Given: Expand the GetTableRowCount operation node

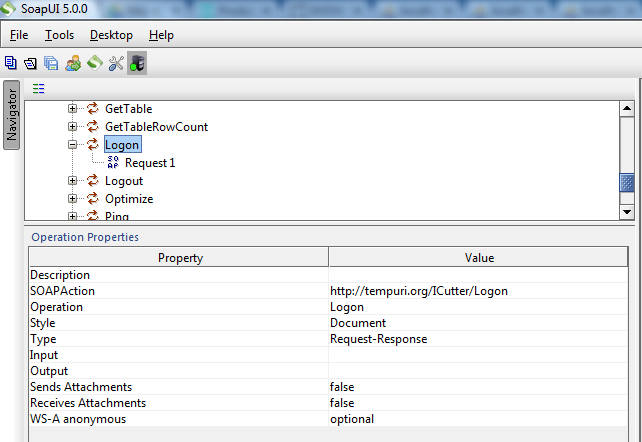Looking at the screenshot, I should coord(73,127).
